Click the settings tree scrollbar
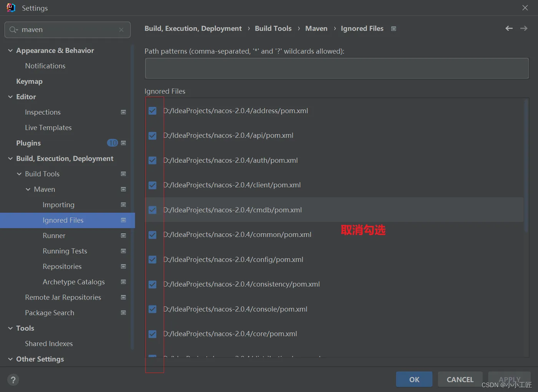 coord(133,197)
